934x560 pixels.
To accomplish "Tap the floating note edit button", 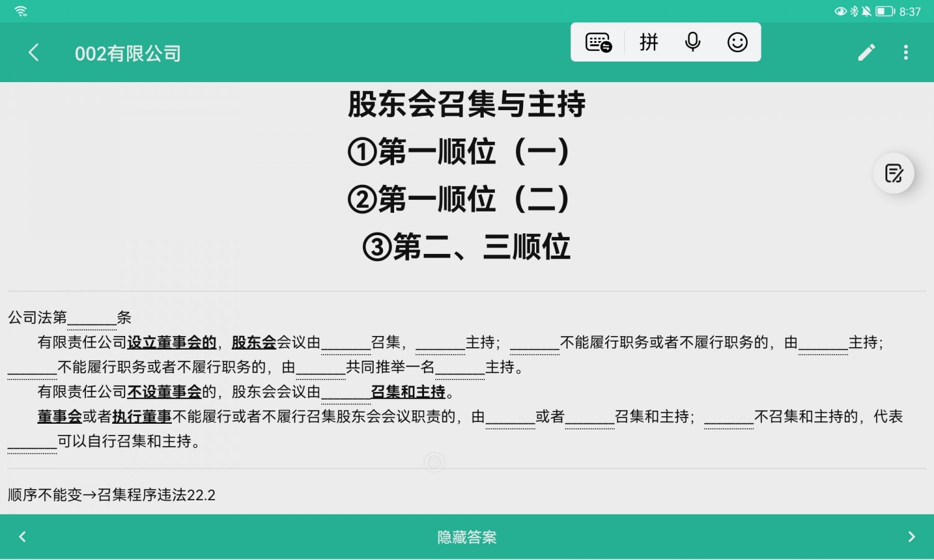I will 894,173.
